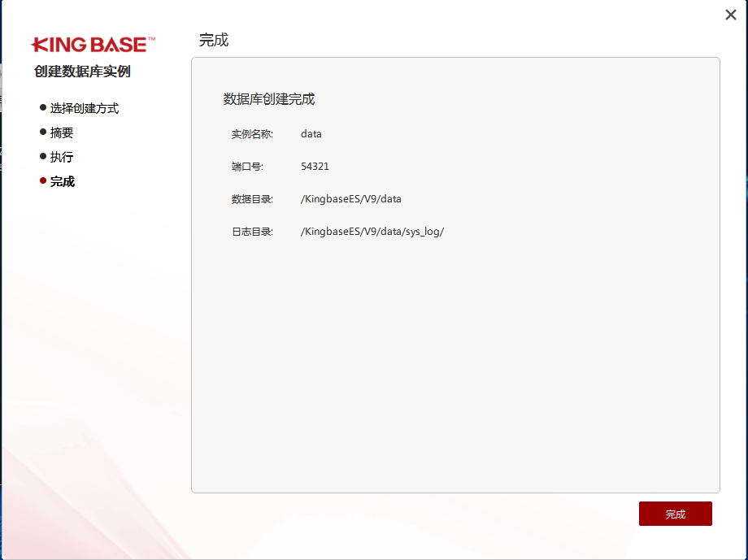Open the 执行 step in sidebar
This screenshot has height=560, width=748.
pyautogui.click(x=60, y=157)
